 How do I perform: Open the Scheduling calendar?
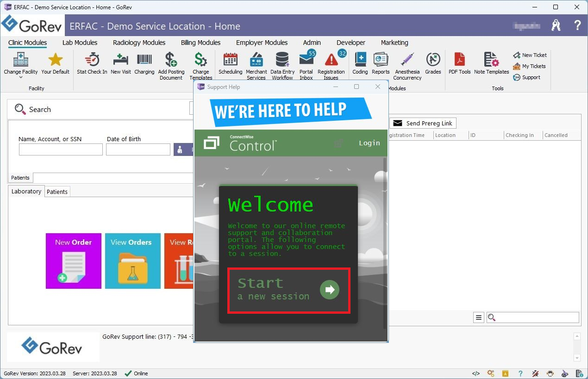tap(230, 63)
